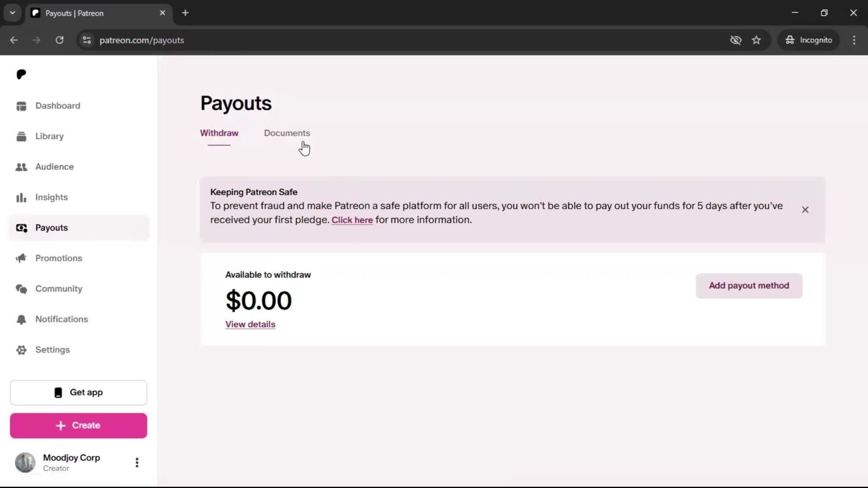Go to Insights bar chart icon
Image resolution: width=868 pixels, height=488 pixels.
click(21, 197)
